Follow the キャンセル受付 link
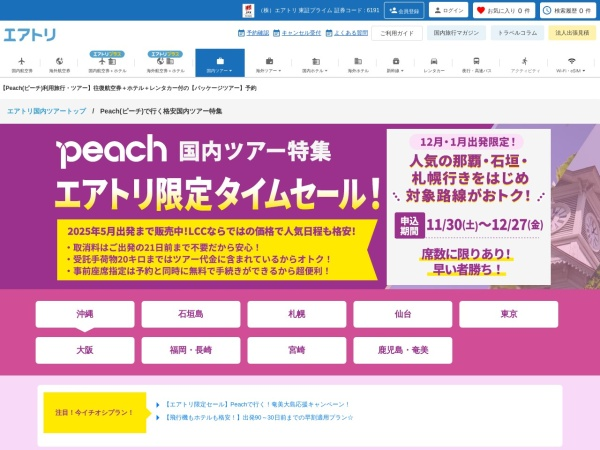 coord(301,33)
